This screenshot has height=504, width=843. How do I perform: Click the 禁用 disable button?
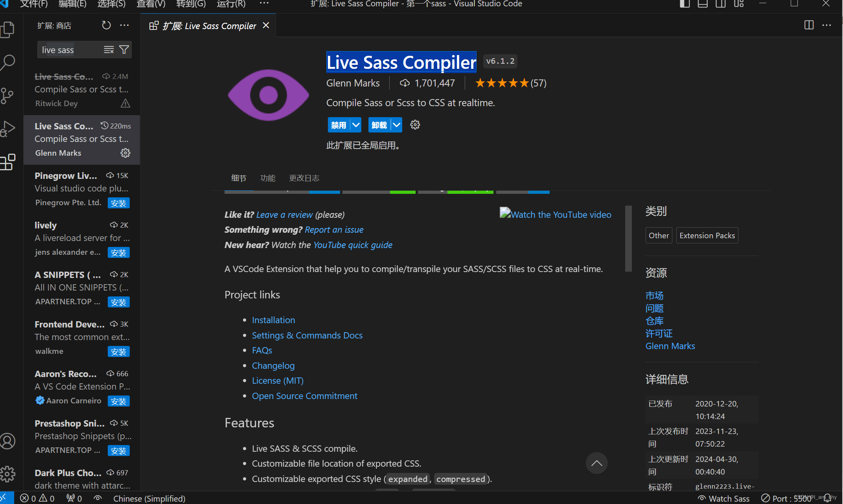339,125
